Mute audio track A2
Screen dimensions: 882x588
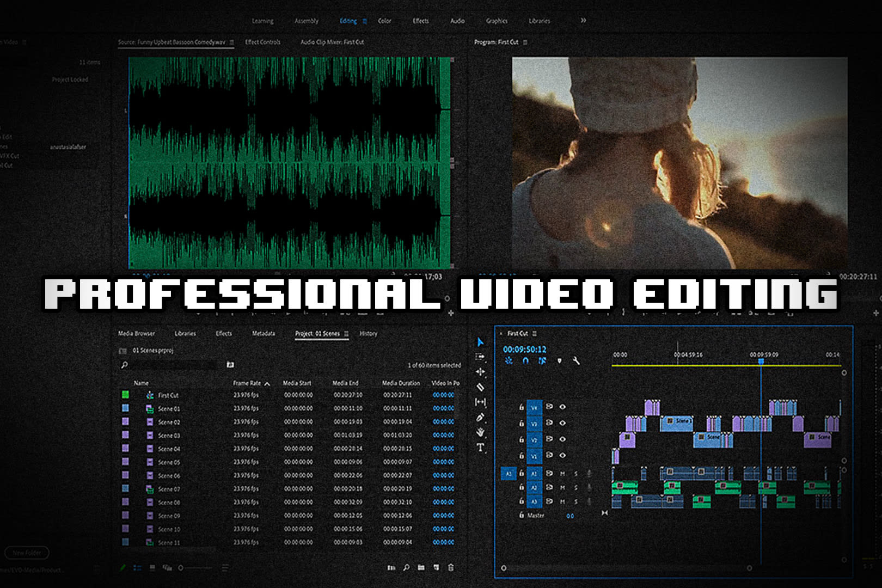(562, 488)
